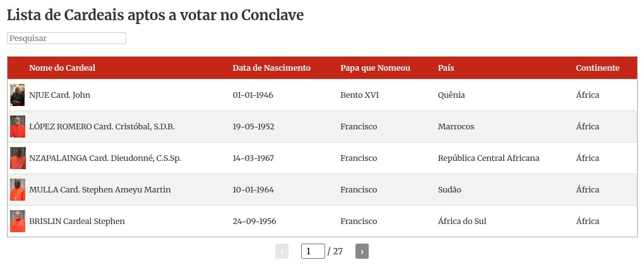
Task: Click Dieudonné Nzapalainga's photo thumbnail
Action: 17,158
